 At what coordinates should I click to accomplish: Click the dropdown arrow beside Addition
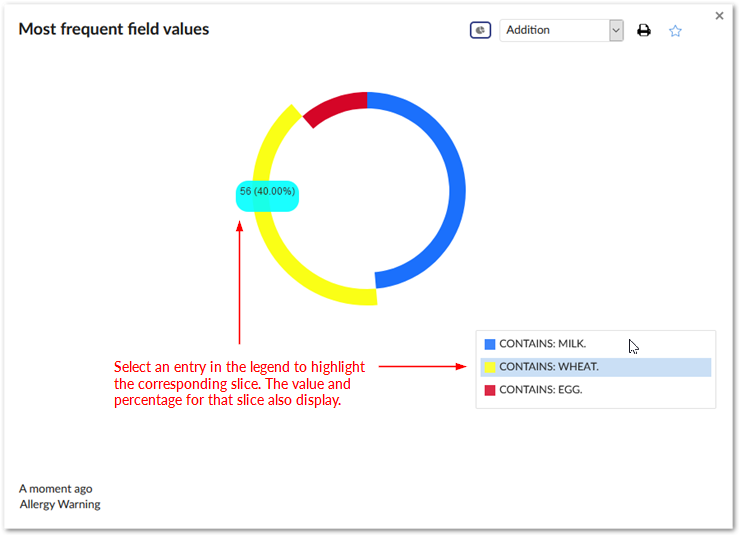click(616, 30)
